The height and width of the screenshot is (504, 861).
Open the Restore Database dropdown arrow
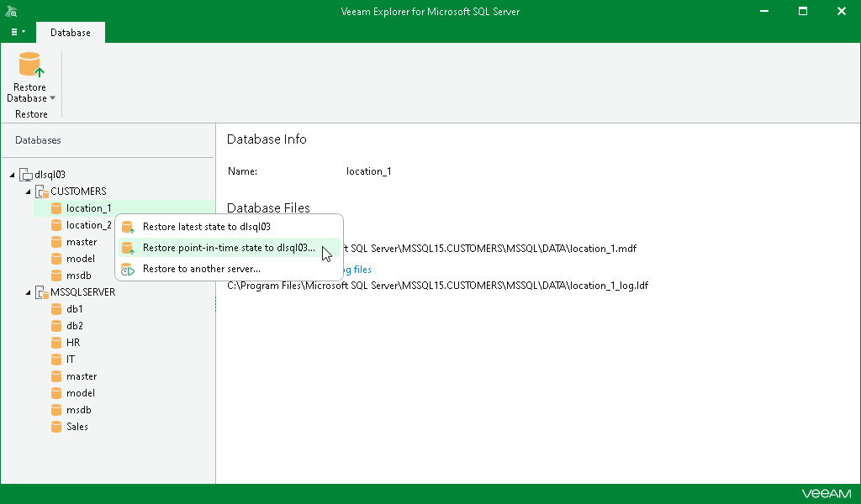(53, 98)
